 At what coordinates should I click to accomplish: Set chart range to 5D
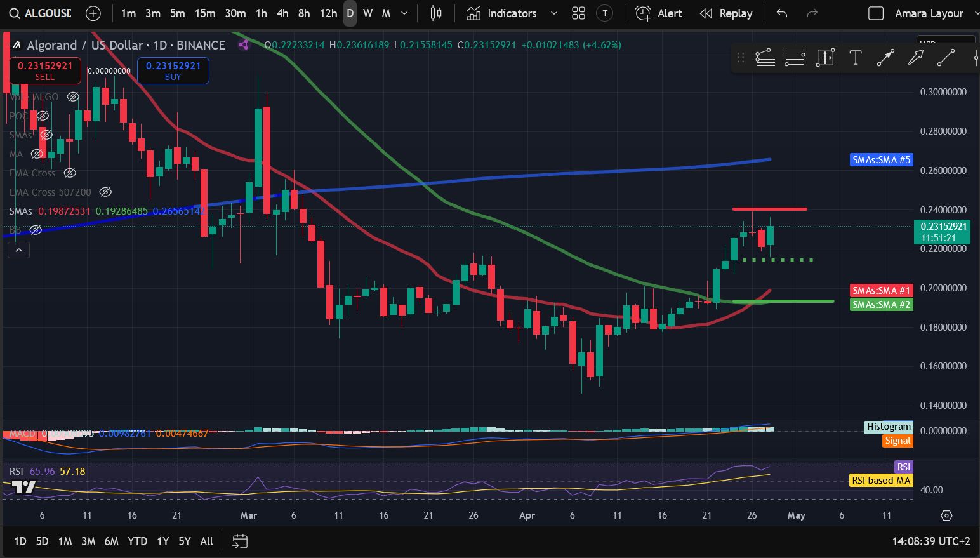tap(42, 541)
